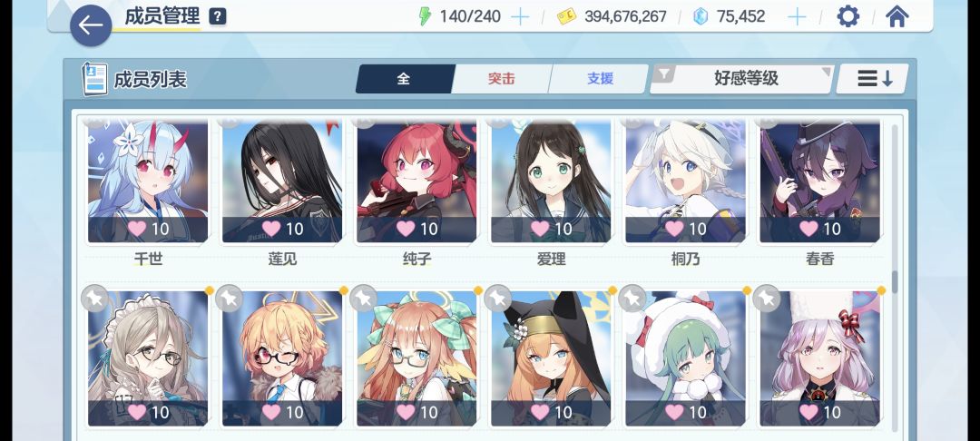Screen dimensions: 980x441
Task: Open settings gear icon
Action: pyautogui.click(x=848, y=16)
